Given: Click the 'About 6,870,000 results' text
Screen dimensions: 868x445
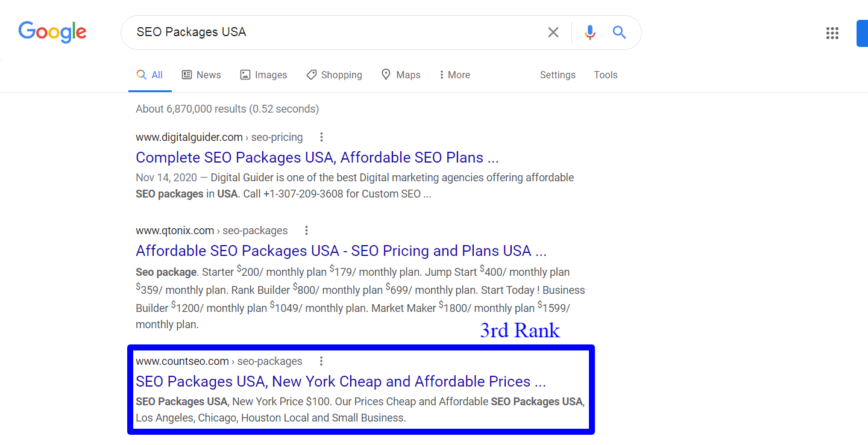Looking at the screenshot, I should 227,109.
